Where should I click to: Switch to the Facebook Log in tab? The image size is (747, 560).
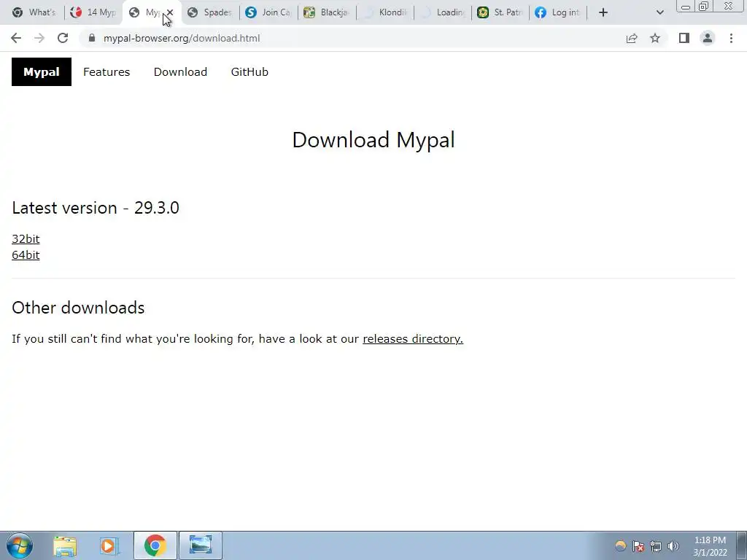click(x=558, y=12)
